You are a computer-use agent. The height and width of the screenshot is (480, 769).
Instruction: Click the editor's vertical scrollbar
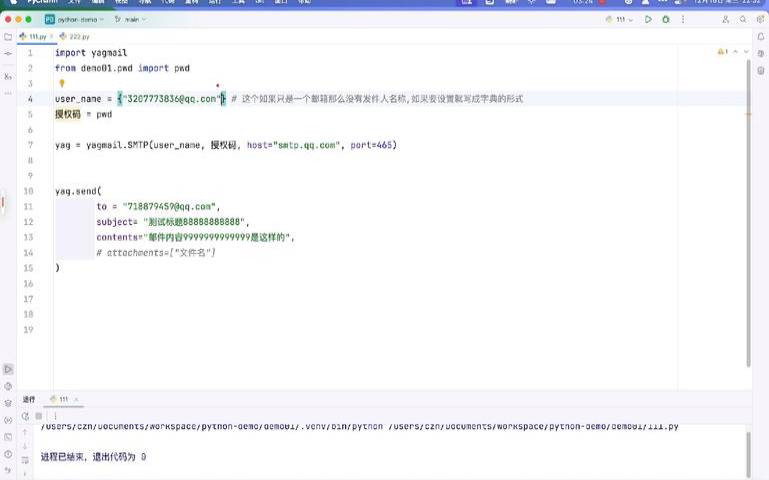point(748,213)
